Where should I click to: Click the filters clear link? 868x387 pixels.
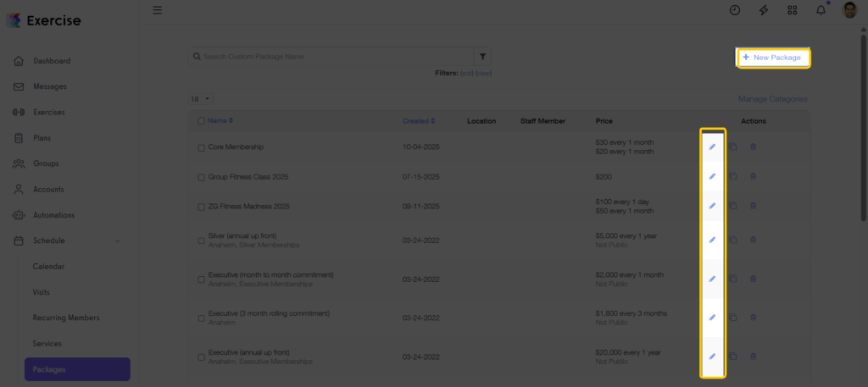pyautogui.click(x=483, y=73)
